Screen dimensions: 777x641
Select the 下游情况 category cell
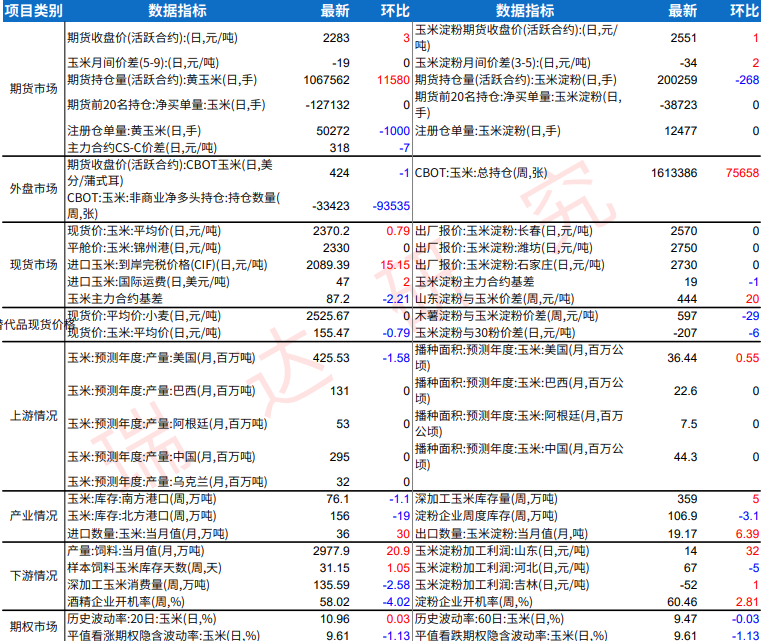34,576
